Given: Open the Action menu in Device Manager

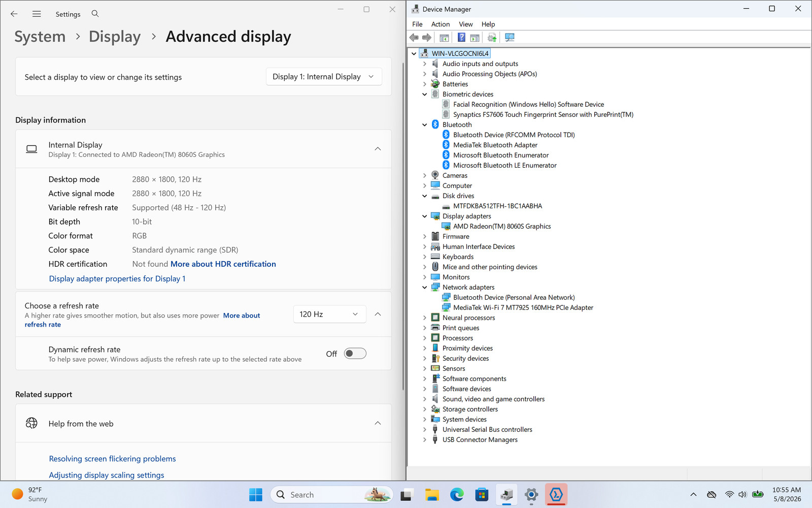Looking at the screenshot, I should pos(441,24).
